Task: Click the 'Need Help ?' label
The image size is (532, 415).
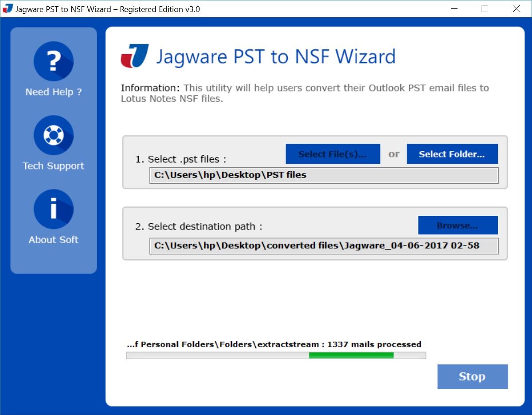Action: (x=54, y=92)
